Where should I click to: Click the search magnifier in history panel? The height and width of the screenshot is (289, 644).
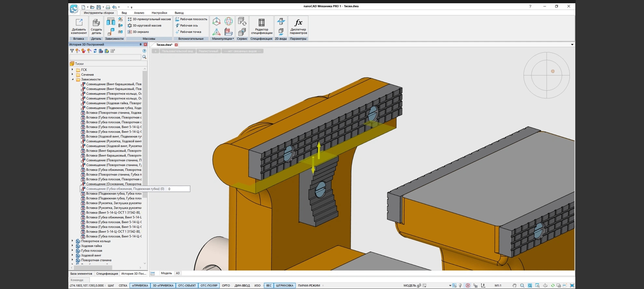[144, 57]
